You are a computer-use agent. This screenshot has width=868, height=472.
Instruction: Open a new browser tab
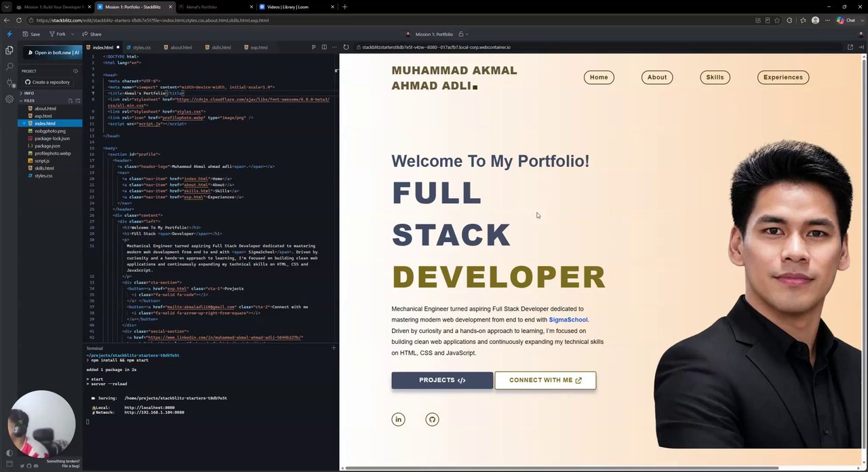tap(344, 7)
